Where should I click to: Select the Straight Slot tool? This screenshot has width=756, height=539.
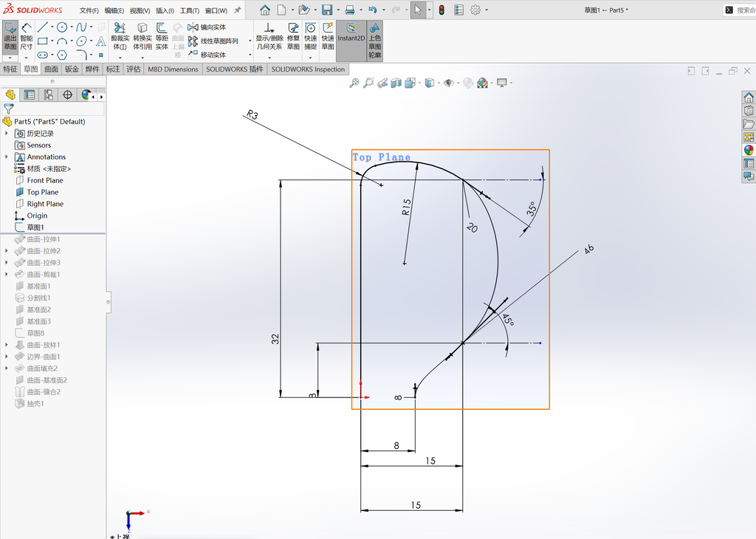(42, 55)
